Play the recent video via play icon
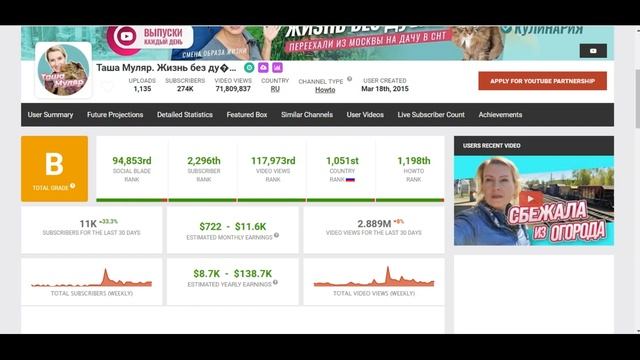The height and width of the screenshot is (360, 640). [x=531, y=199]
